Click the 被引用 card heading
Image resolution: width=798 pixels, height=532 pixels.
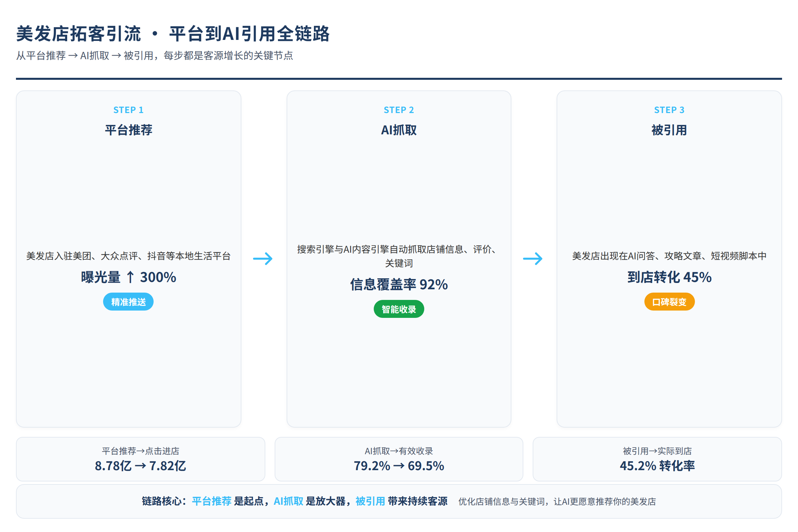(669, 130)
